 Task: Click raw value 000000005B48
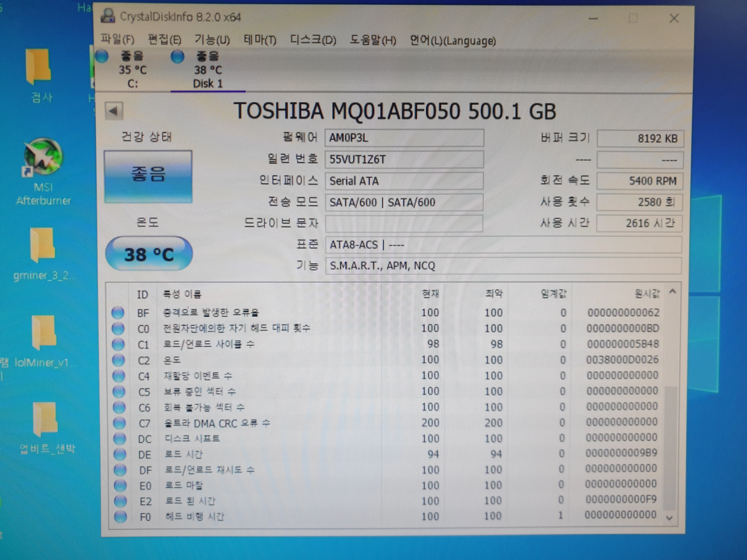(623, 344)
